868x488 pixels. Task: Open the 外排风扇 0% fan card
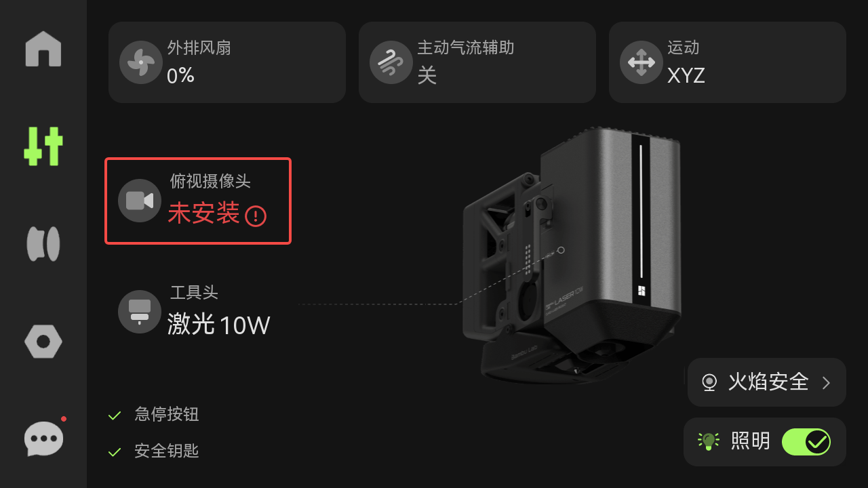(227, 62)
